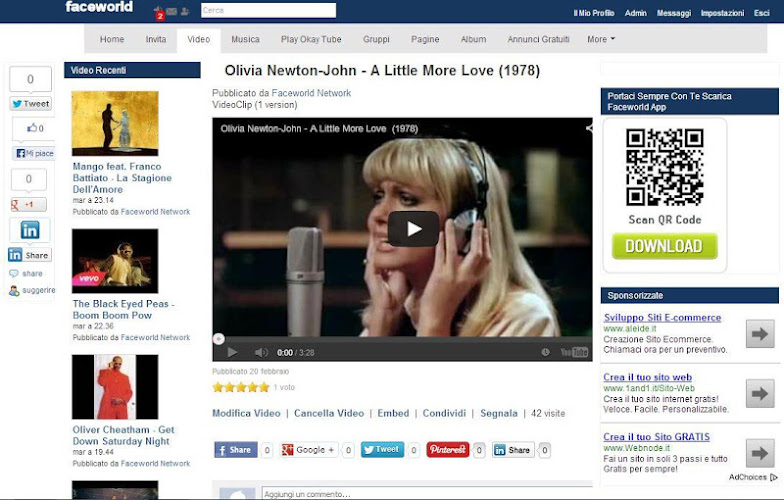The image size is (784, 500).
Task: Click the LinkedIn Share button below video
Action: coord(513,450)
